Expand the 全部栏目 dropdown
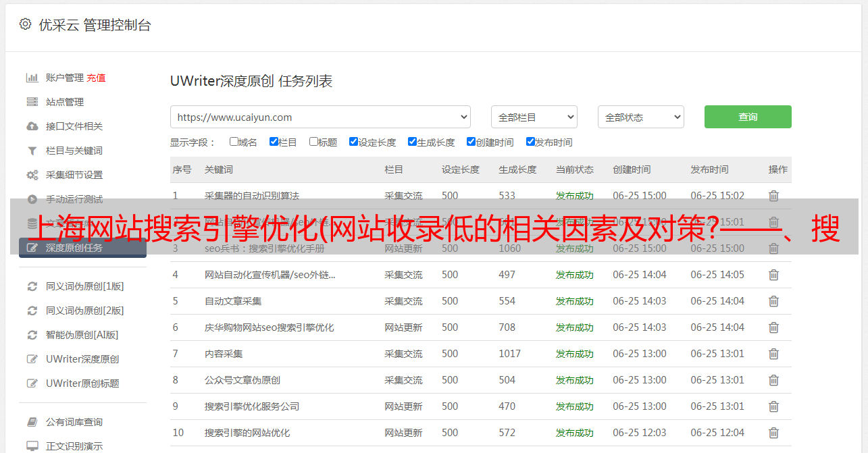868x453 pixels. pos(534,117)
